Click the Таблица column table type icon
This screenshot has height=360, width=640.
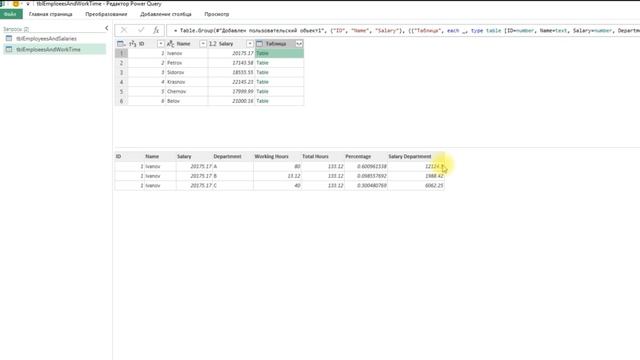pyautogui.click(x=260, y=44)
